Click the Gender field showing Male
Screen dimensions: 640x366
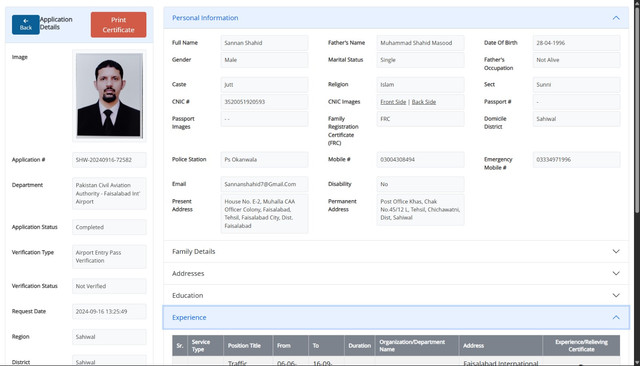(264, 60)
